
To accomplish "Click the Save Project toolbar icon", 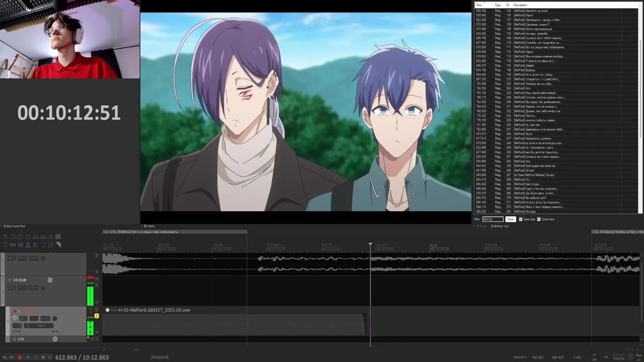I will [x=20, y=237].
